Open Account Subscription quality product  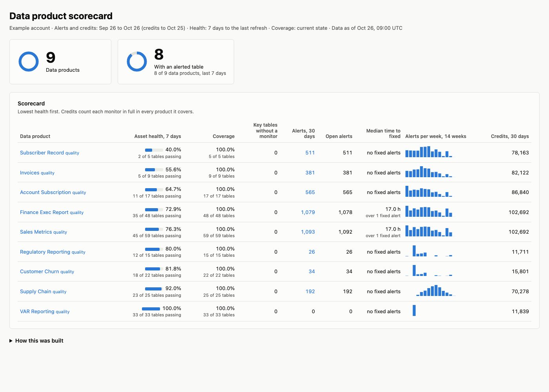53,192
